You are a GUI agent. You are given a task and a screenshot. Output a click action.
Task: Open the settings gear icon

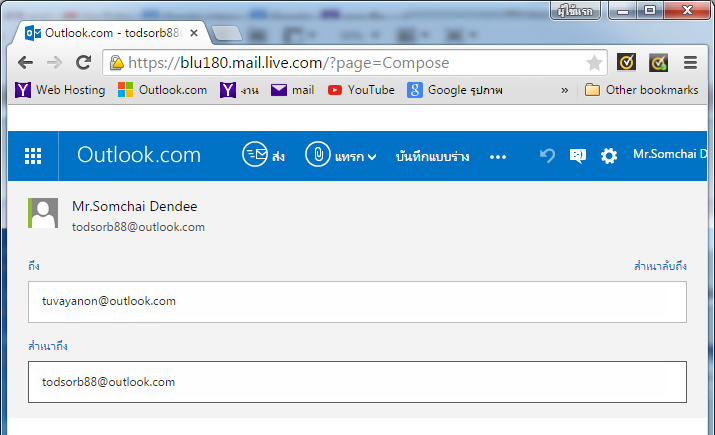608,156
